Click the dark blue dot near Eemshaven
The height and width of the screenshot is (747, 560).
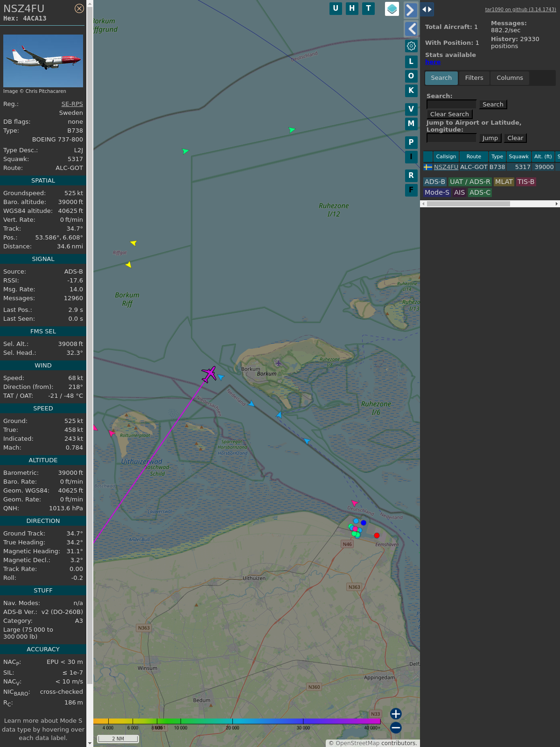[363, 523]
